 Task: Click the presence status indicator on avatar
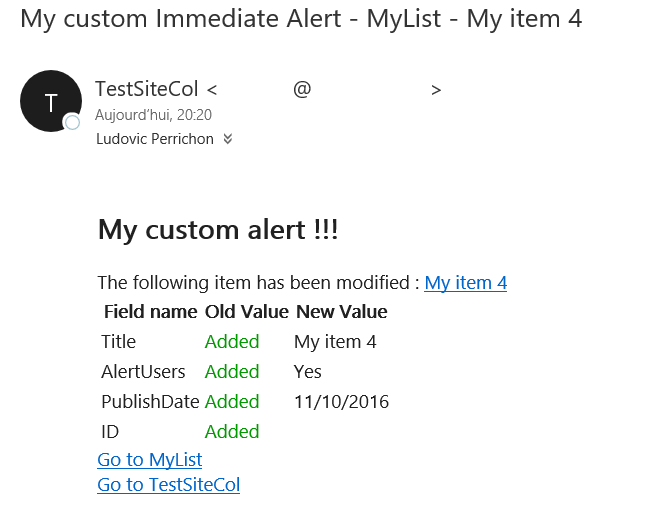pyautogui.click(x=73, y=122)
